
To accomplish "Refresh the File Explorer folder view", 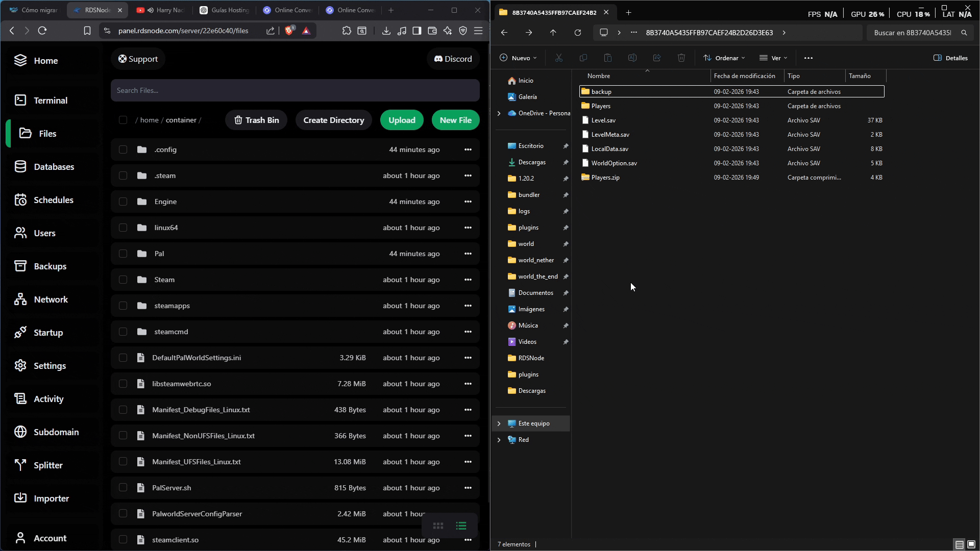I will click(x=577, y=33).
